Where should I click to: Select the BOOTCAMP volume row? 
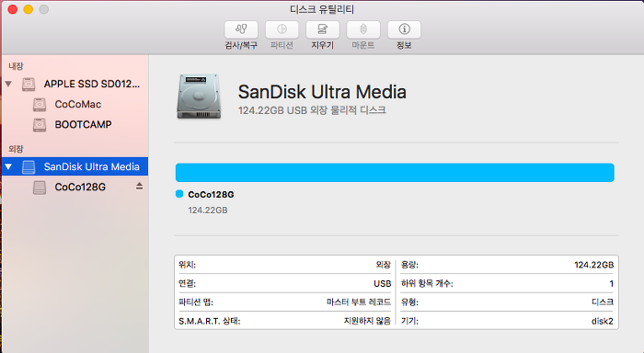pyautogui.click(x=75, y=124)
